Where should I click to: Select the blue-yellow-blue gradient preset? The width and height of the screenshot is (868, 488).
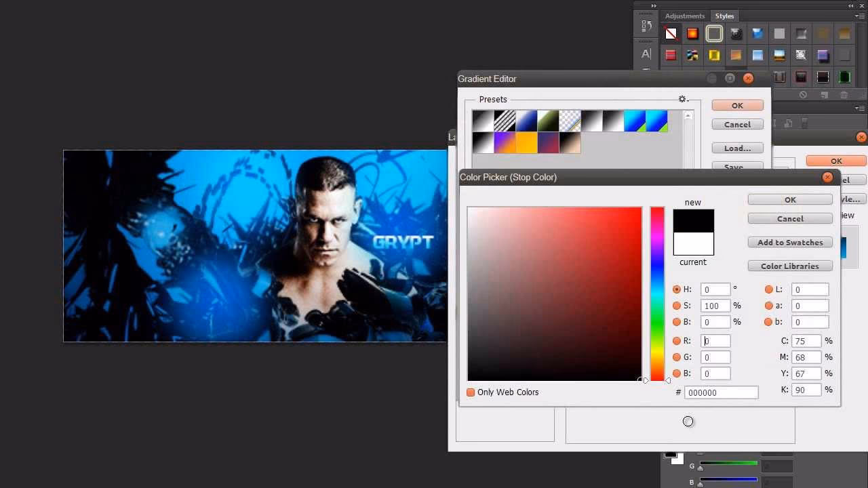coord(634,120)
